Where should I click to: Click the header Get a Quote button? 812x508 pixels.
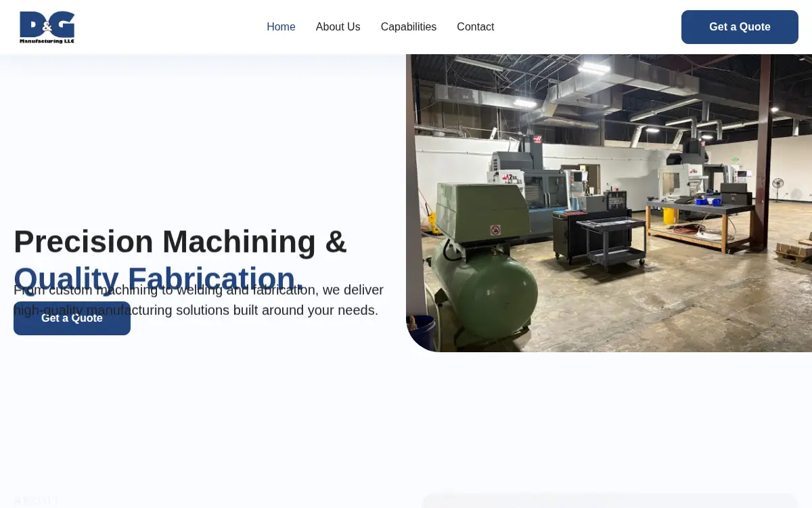(x=740, y=27)
